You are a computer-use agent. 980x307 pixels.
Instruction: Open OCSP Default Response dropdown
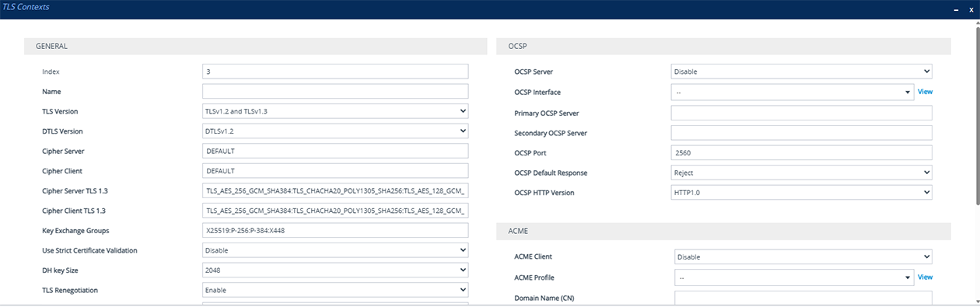tap(802, 172)
